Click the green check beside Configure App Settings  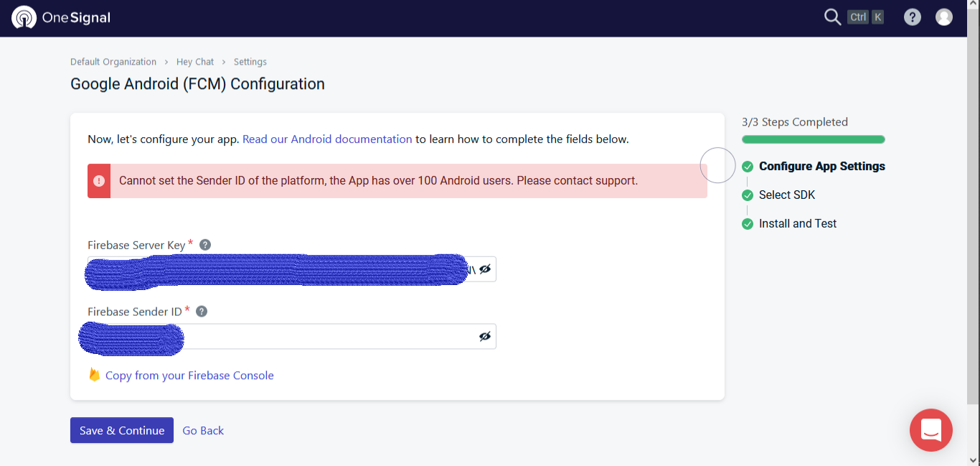(x=748, y=167)
